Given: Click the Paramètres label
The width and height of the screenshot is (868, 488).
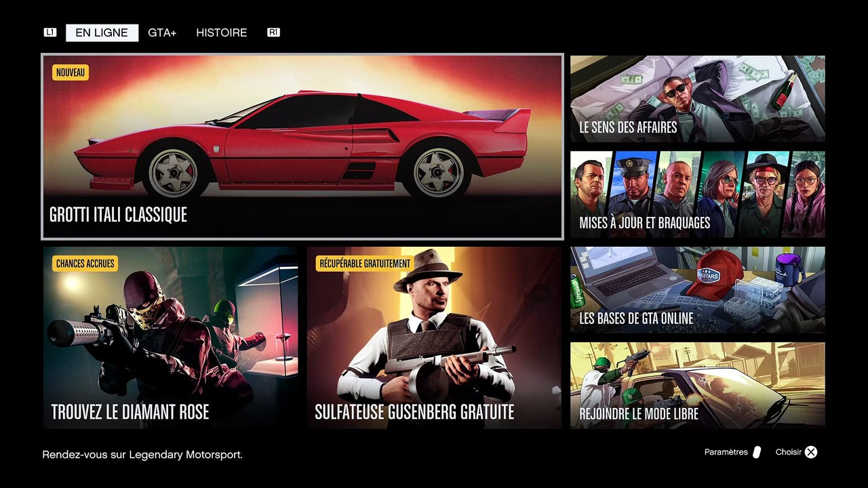Looking at the screenshot, I should click(726, 452).
